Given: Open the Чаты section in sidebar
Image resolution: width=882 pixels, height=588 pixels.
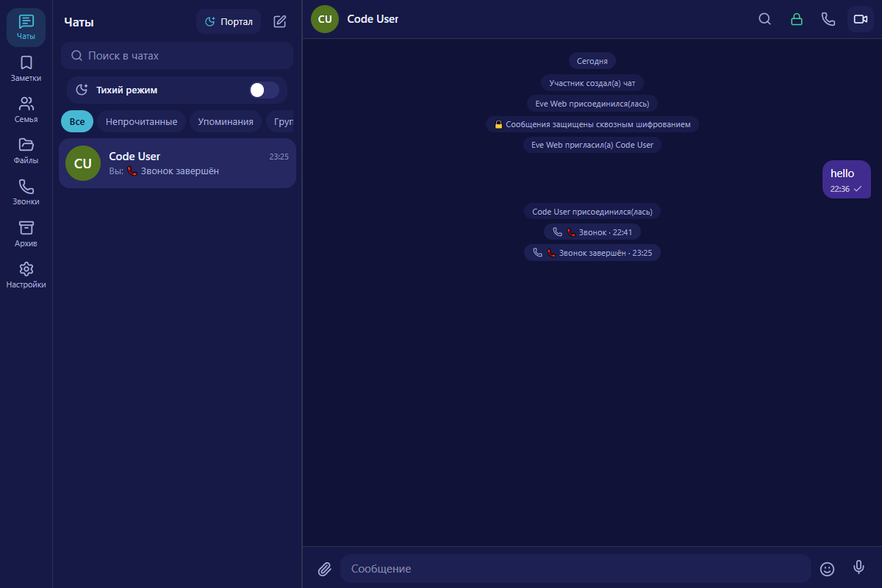Looking at the screenshot, I should click(26, 27).
